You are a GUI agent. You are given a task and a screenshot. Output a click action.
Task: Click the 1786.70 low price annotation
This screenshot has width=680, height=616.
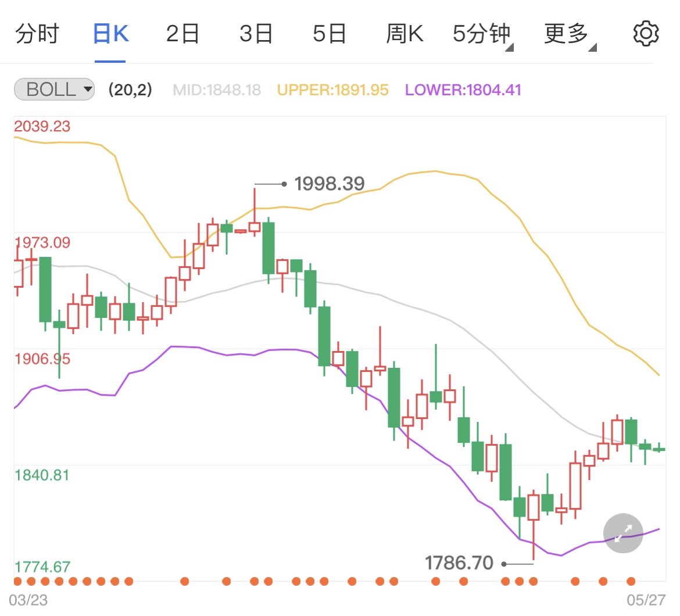click(x=459, y=563)
